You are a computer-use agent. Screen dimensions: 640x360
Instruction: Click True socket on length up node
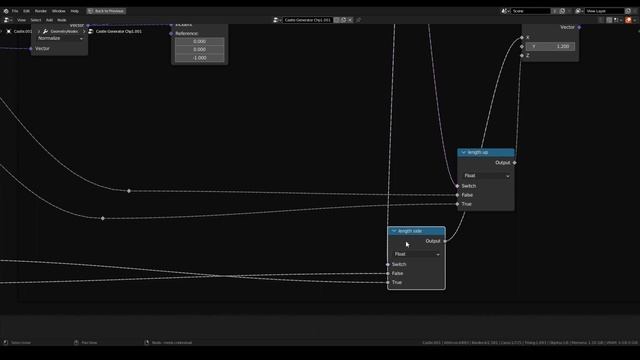458,204
